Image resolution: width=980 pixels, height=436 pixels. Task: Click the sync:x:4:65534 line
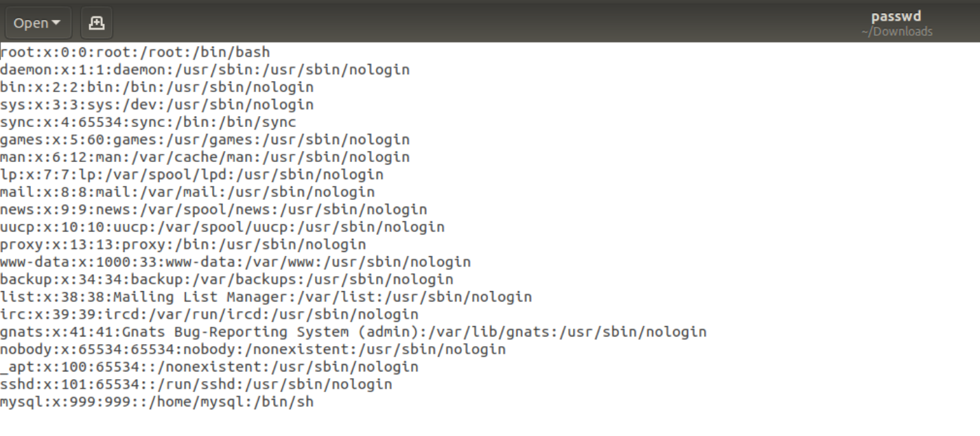point(148,122)
